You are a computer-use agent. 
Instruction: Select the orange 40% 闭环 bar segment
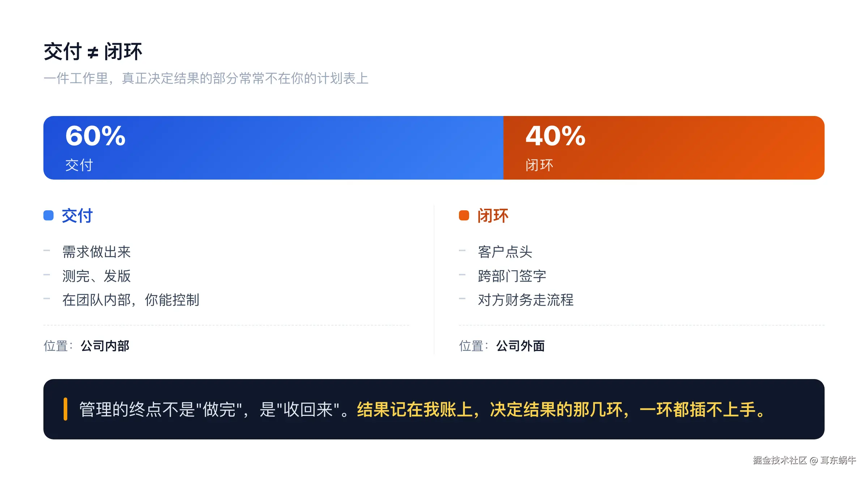[664, 148]
